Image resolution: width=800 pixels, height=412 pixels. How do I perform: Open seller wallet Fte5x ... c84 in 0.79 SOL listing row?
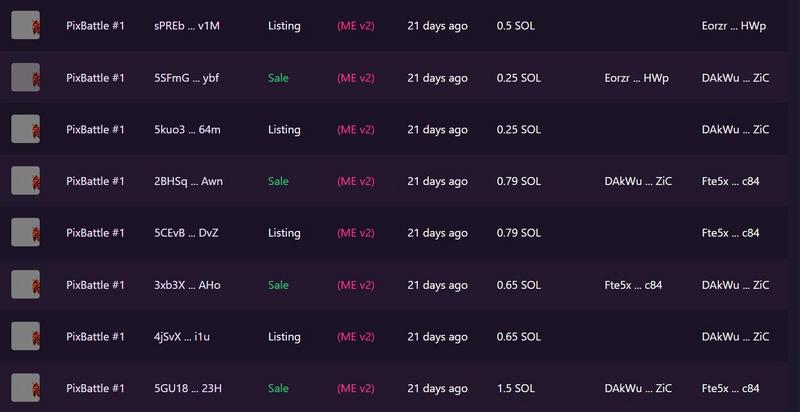[x=731, y=233]
